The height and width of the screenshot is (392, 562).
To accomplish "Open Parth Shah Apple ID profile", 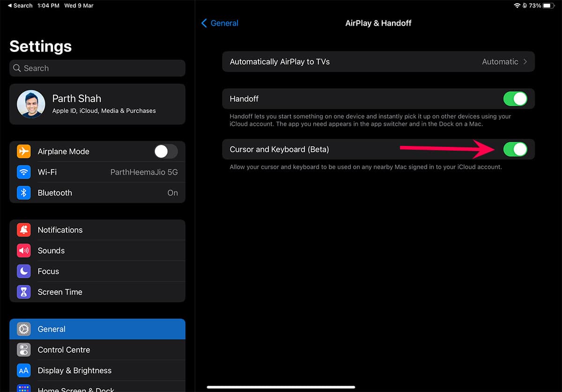I will click(97, 104).
